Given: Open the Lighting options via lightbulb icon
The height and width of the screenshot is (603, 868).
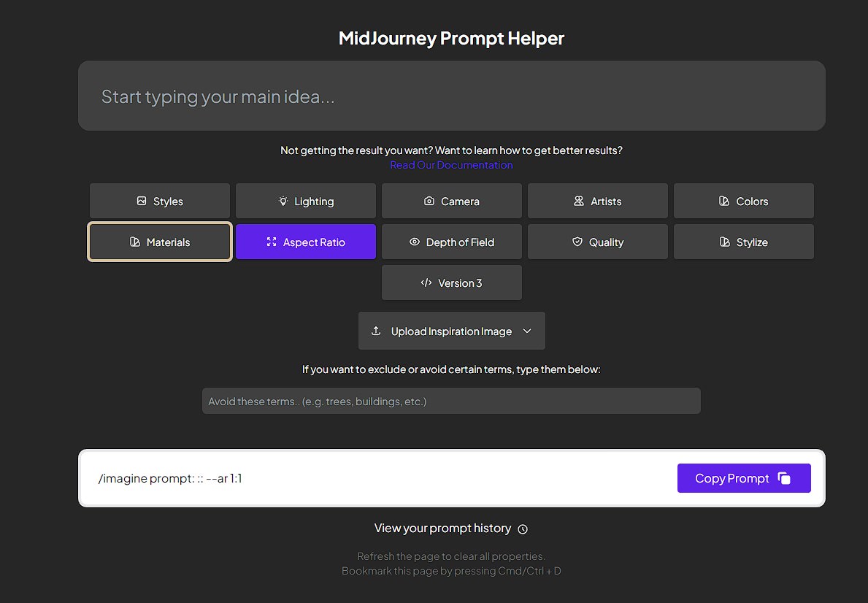Looking at the screenshot, I should [283, 201].
